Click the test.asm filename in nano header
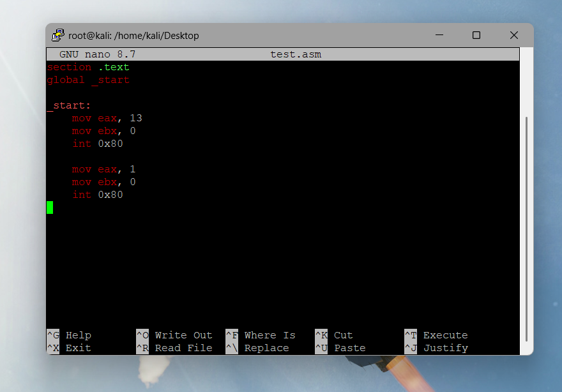The image size is (562, 392). (x=296, y=54)
